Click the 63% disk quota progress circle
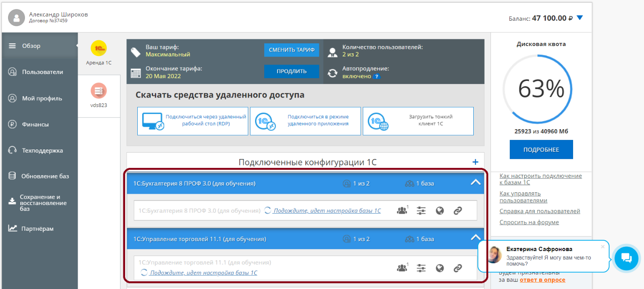Image resolution: width=644 pixels, height=289 pixels. (541, 89)
